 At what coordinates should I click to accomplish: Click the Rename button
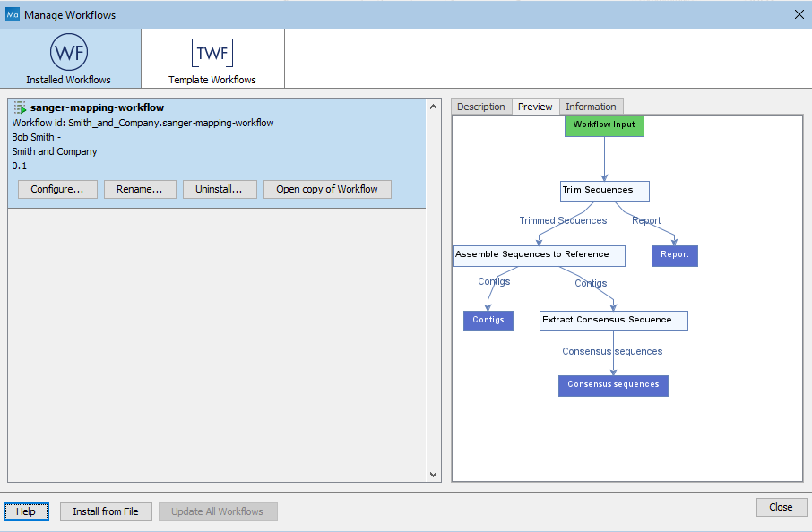(140, 189)
